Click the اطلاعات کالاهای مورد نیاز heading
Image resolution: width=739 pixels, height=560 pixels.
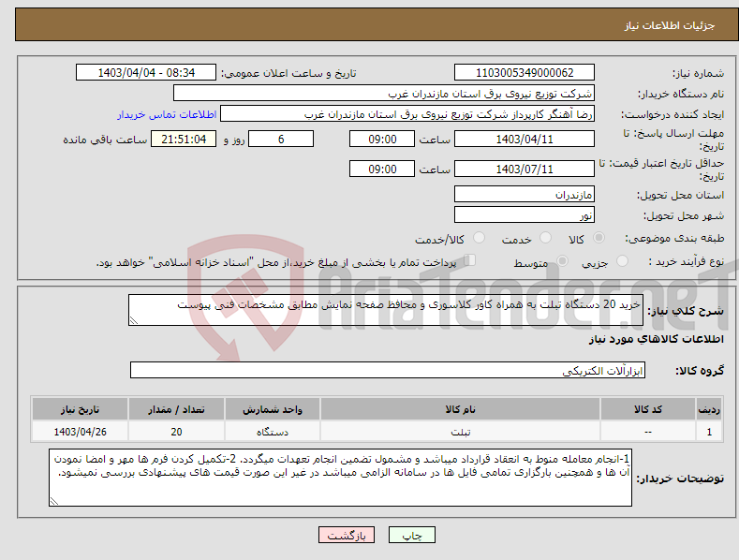tap(656, 339)
